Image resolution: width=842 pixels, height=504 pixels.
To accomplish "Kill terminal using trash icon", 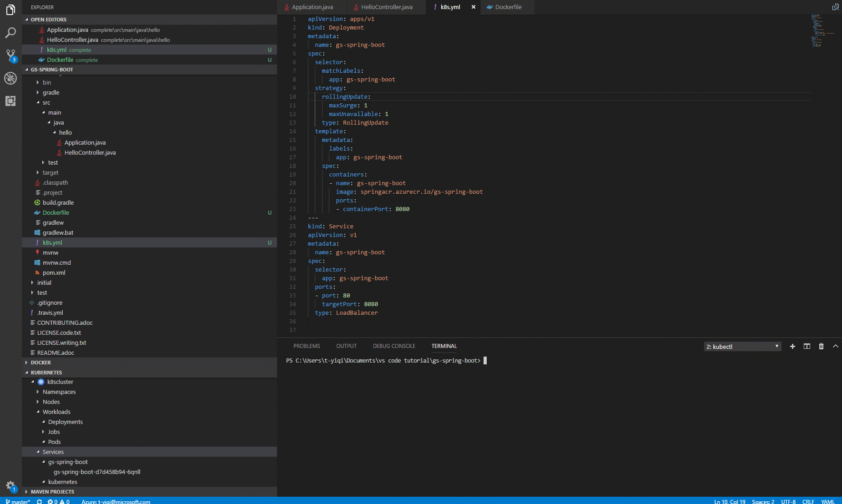I will tap(821, 347).
